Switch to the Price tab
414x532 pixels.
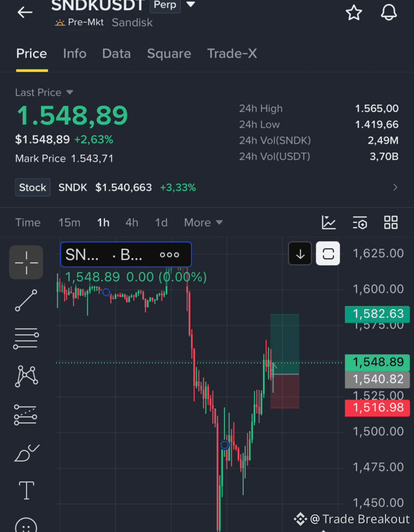(x=31, y=53)
